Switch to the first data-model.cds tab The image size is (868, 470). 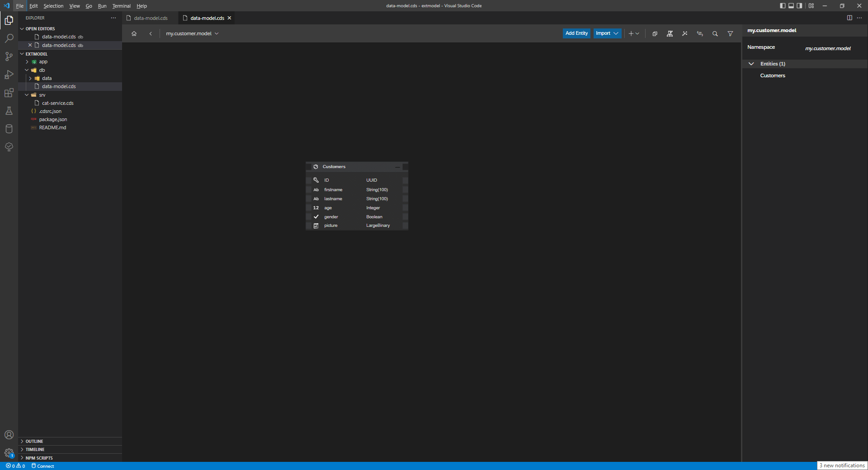coord(151,18)
